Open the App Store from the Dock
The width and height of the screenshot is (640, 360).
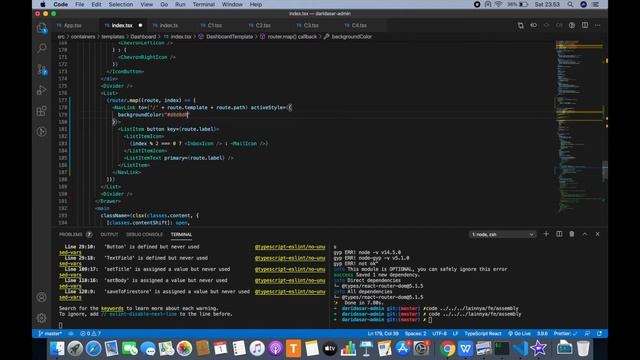tap(402, 349)
